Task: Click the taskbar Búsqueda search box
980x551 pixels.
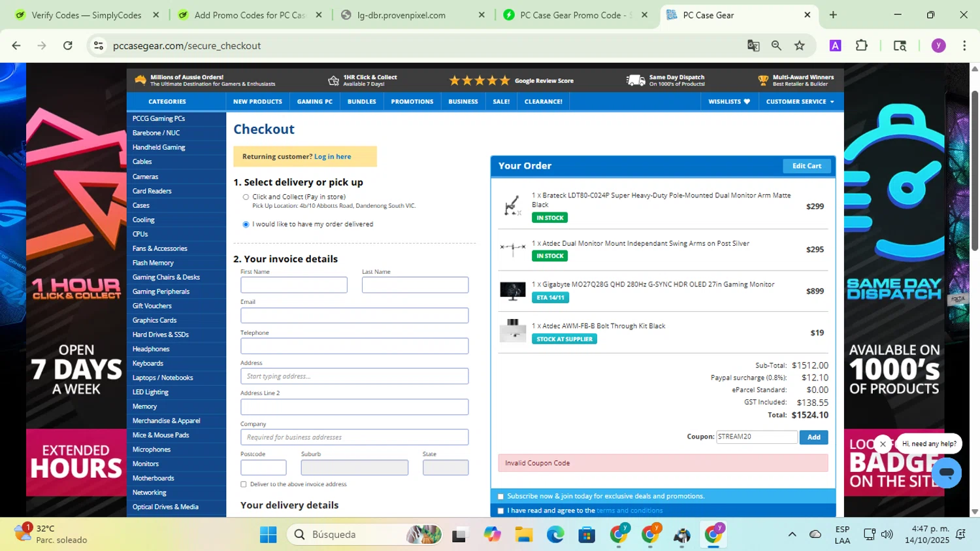Action: (x=365, y=535)
